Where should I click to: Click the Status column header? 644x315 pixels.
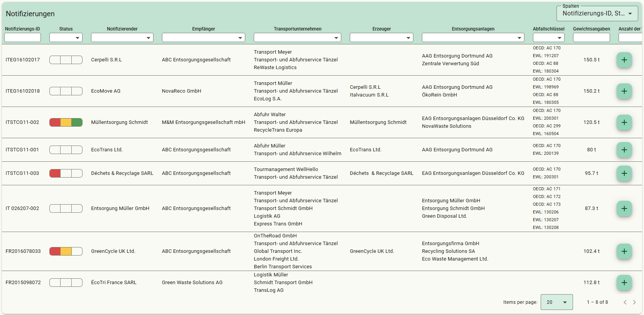point(66,29)
